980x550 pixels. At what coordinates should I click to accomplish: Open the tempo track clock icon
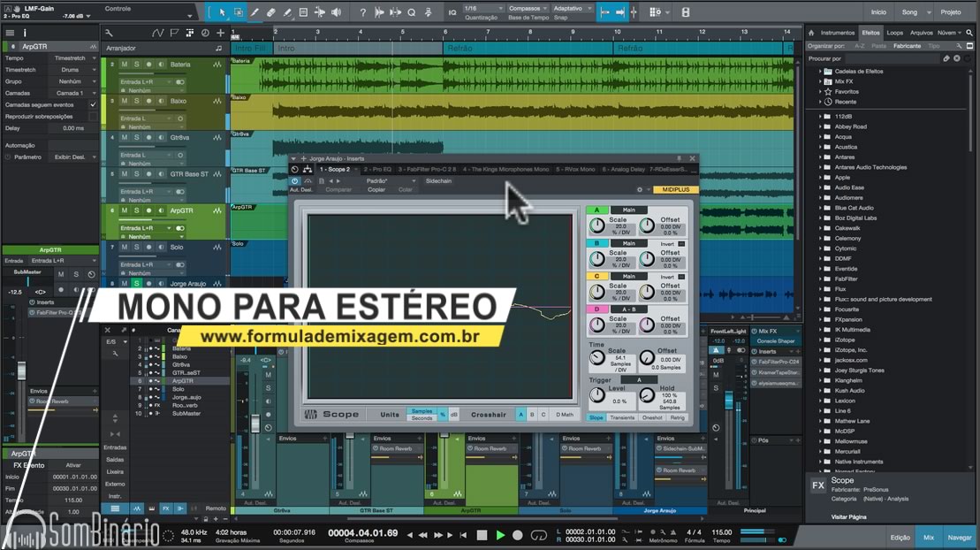click(x=205, y=33)
